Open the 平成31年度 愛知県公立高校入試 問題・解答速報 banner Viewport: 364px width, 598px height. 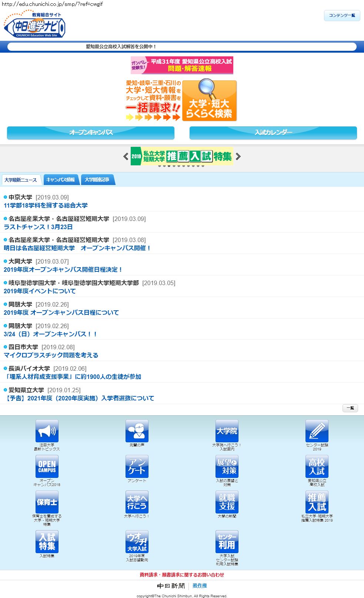[182, 65]
